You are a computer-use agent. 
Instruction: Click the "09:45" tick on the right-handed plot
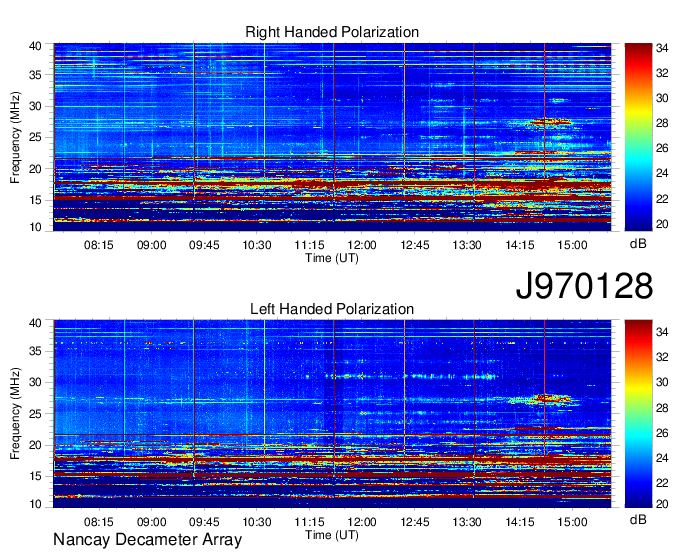[204, 245]
